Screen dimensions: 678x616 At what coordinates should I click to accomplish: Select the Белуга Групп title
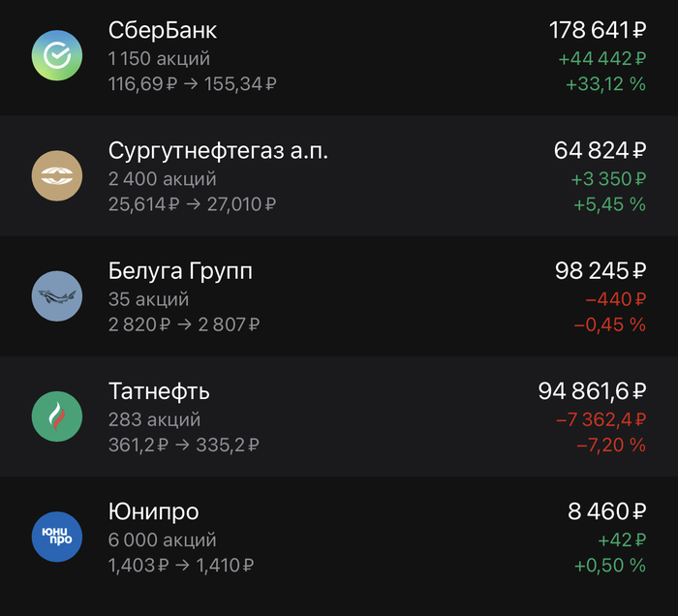(x=181, y=271)
